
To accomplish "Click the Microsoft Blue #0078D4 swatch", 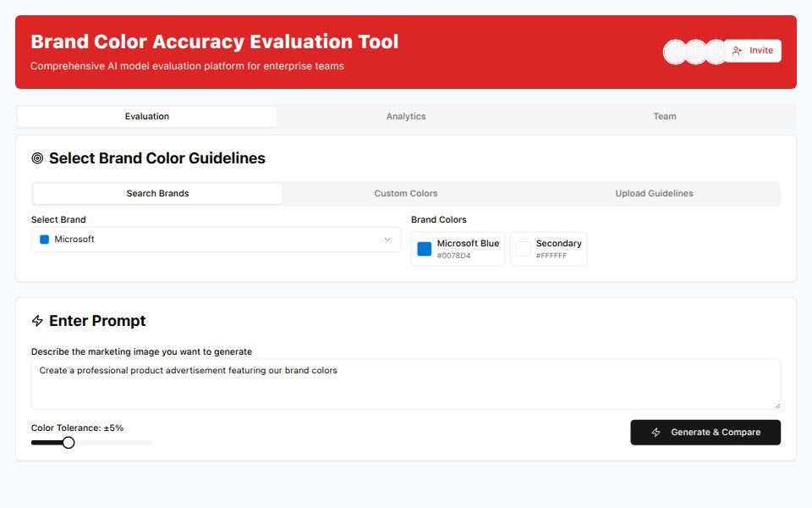I will [x=425, y=249].
